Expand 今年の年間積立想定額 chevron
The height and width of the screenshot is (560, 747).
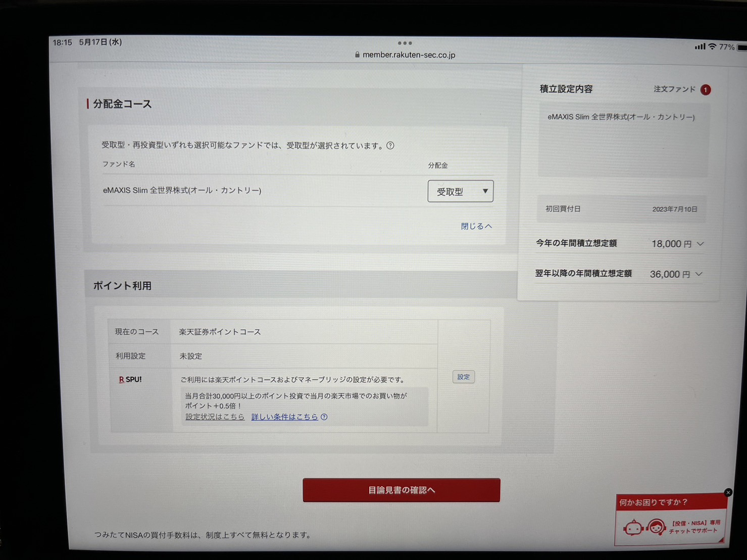pyautogui.click(x=701, y=244)
